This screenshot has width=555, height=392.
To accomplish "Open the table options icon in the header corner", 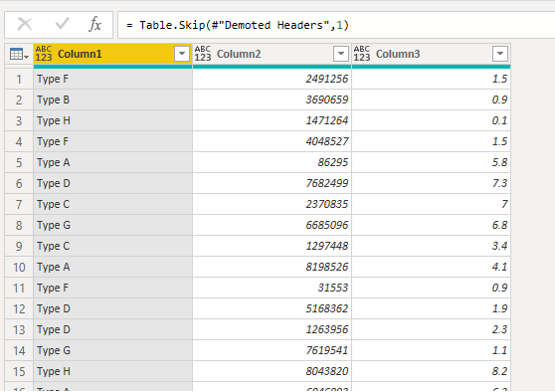I will [19, 54].
